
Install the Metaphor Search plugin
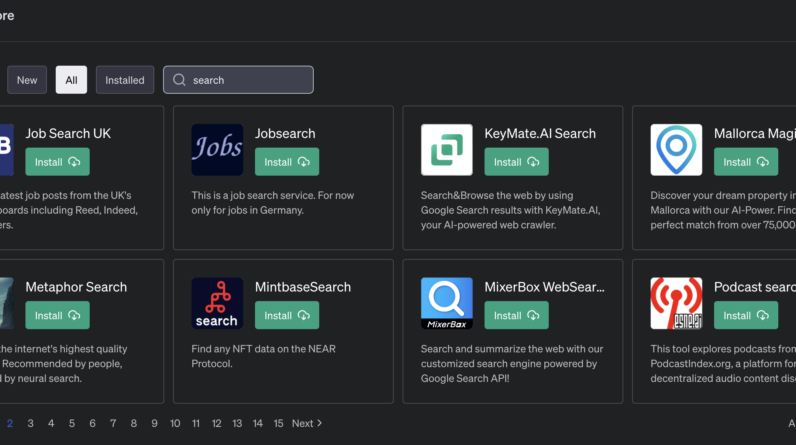(x=57, y=315)
